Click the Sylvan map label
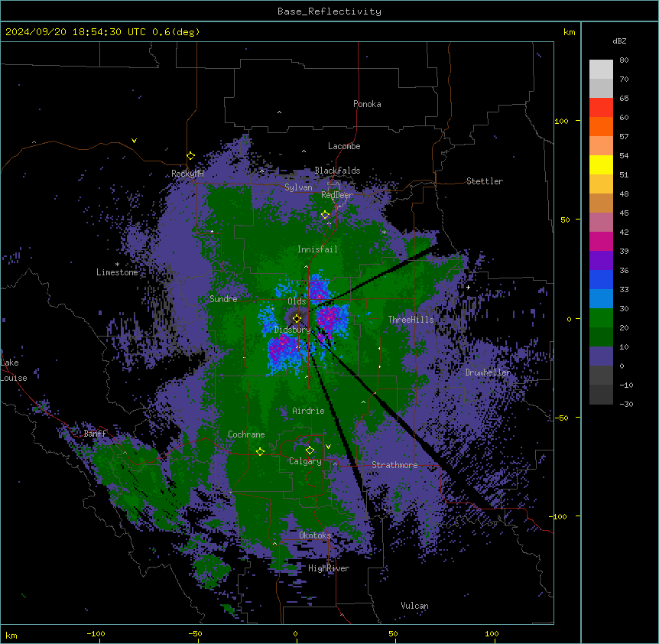Screen dimensions: 659x644 pyautogui.click(x=298, y=187)
